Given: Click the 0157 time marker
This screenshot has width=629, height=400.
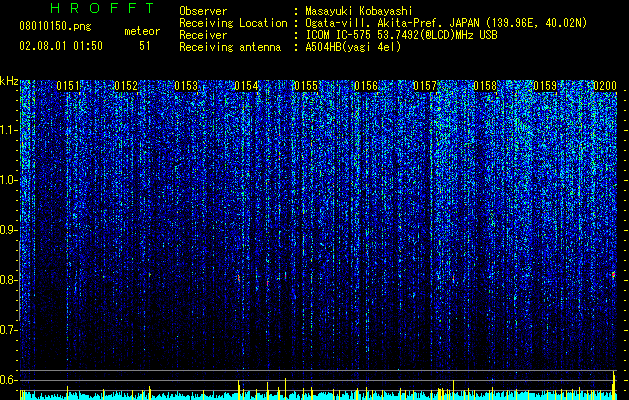Looking at the screenshot, I should (x=425, y=86).
